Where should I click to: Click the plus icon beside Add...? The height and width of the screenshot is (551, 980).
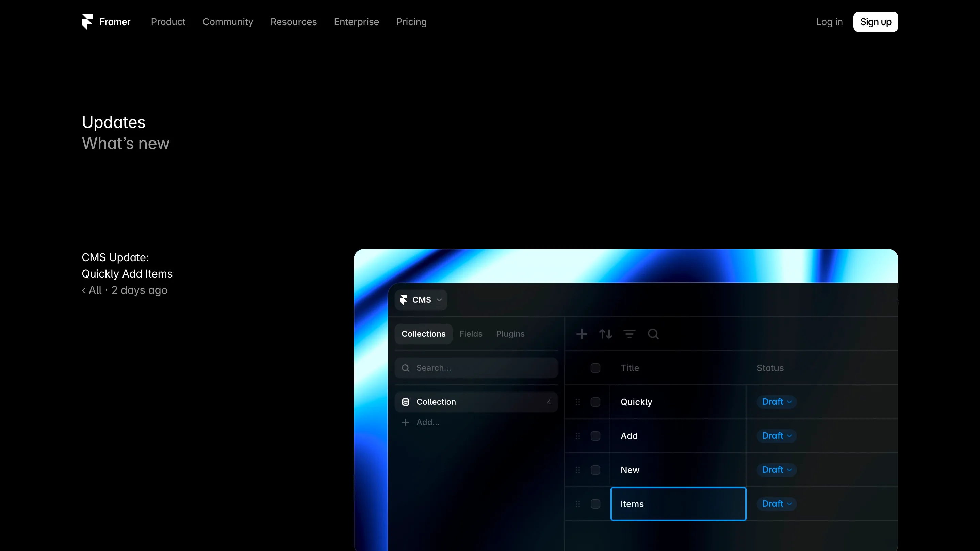406,422
